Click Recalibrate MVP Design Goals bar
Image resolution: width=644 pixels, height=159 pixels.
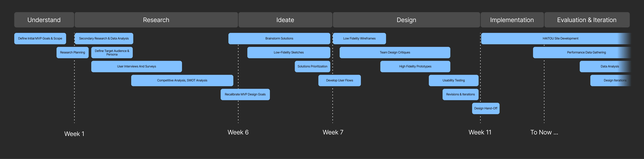245,94
